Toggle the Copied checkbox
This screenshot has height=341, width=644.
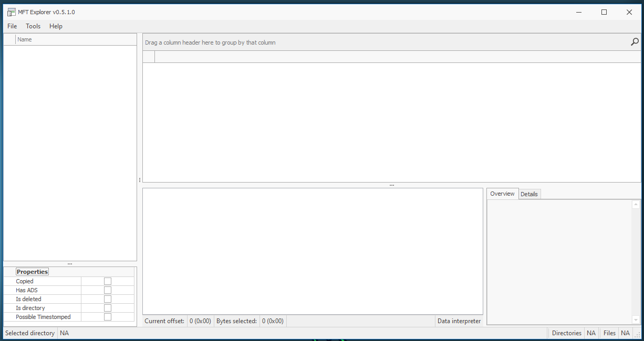pyautogui.click(x=108, y=281)
